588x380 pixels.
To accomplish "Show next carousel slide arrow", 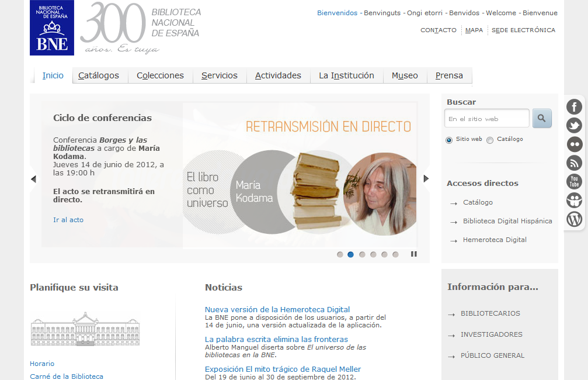I will pos(426,179).
